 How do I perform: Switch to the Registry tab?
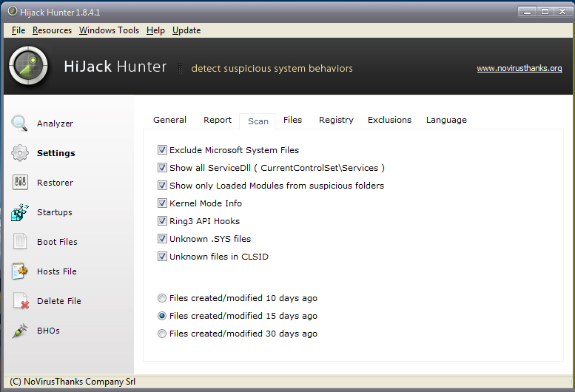tap(336, 120)
